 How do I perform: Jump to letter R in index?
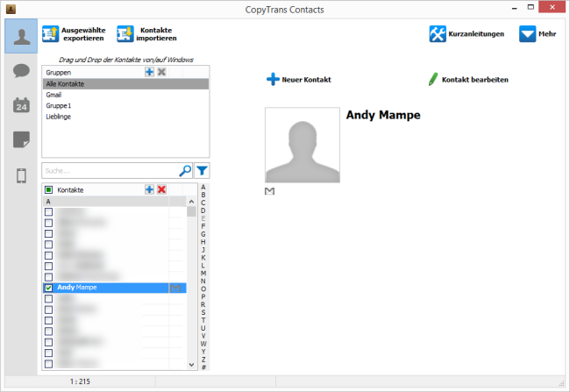(x=203, y=304)
